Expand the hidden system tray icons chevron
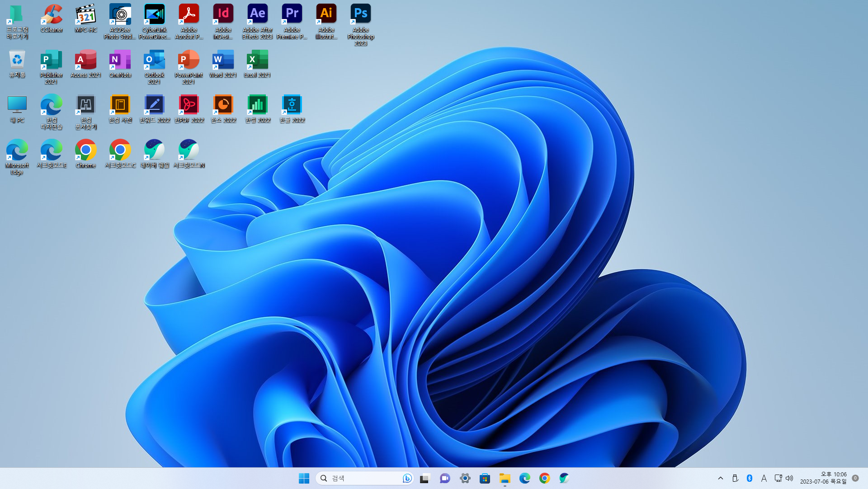The height and width of the screenshot is (489, 868). tap(721, 478)
